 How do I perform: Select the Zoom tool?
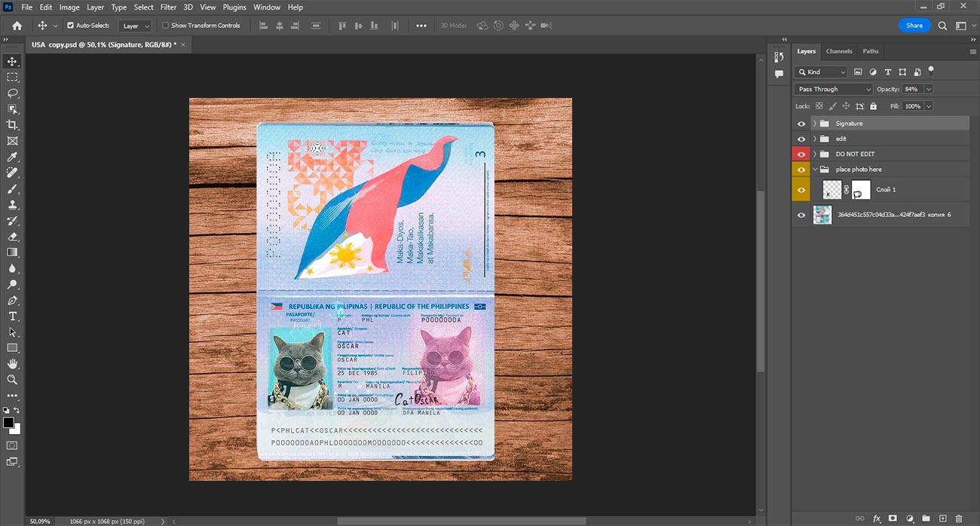click(12, 380)
